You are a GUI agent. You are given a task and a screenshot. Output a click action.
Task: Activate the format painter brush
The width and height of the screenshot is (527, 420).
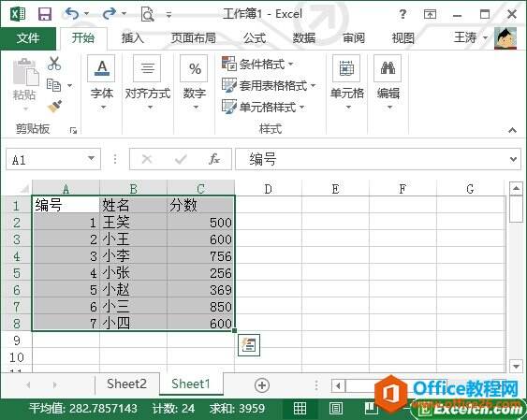pyautogui.click(x=54, y=107)
